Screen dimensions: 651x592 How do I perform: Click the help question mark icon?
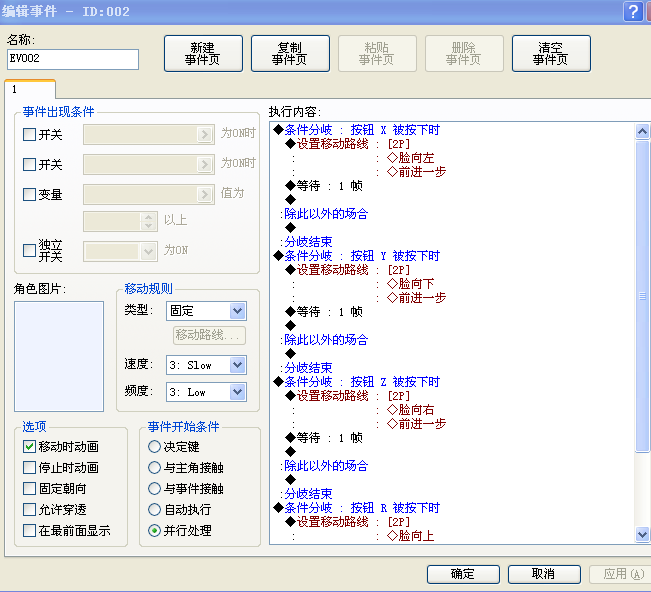tap(633, 11)
